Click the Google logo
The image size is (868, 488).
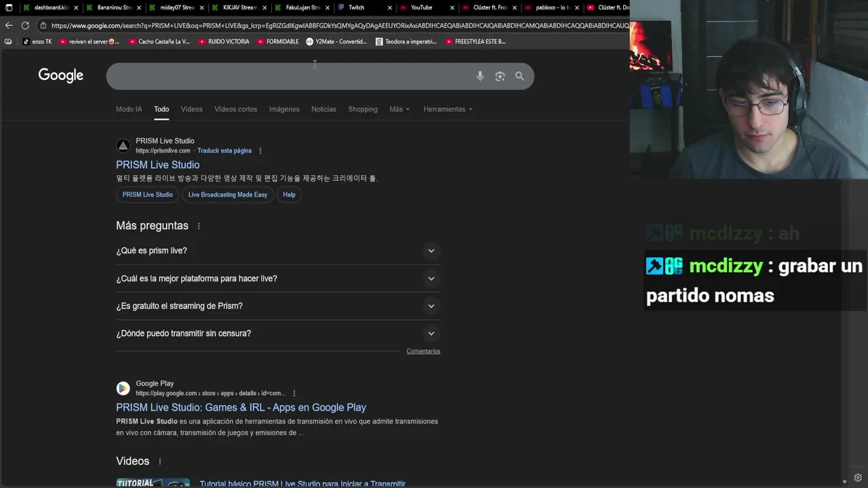coord(60,76)
